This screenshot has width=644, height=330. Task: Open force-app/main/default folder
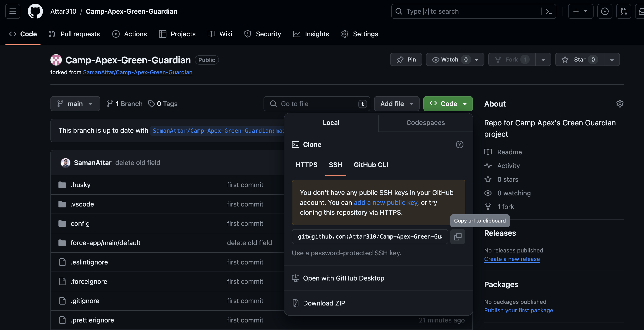pos(106,243)
